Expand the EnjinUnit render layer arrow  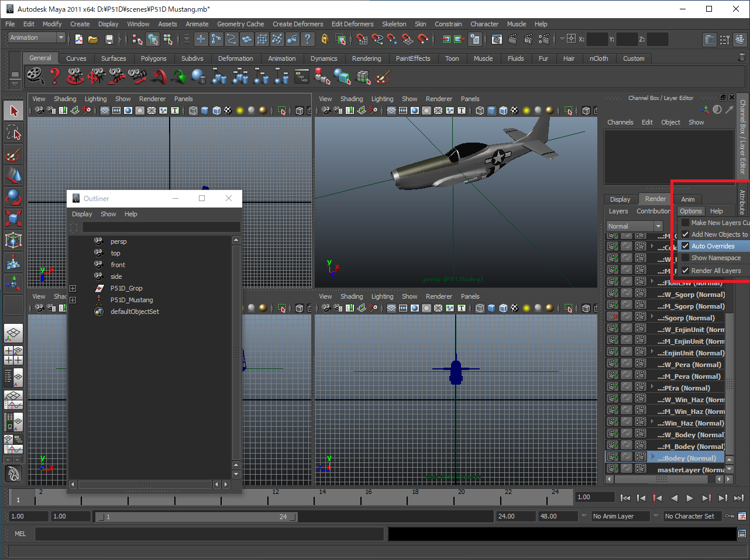(652, 351)
